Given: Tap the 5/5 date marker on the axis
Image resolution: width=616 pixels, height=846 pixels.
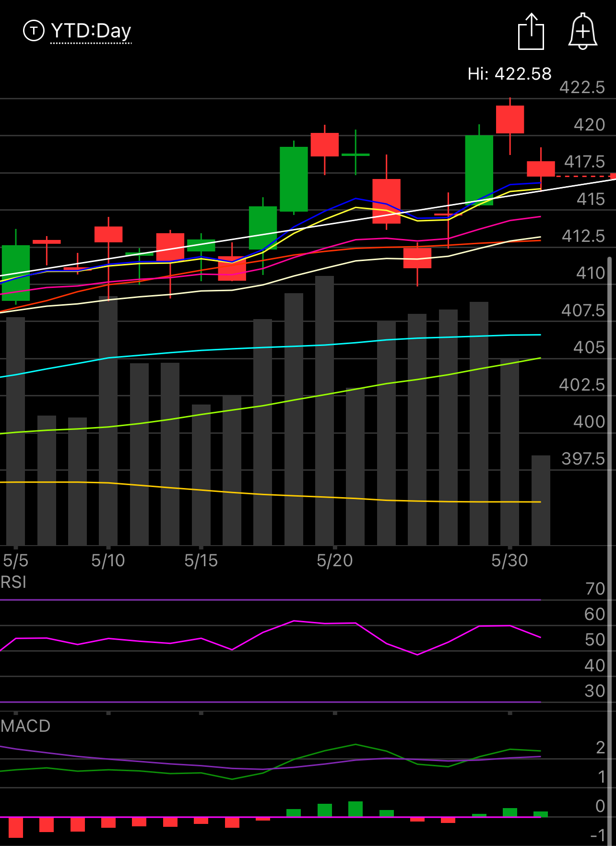Looking at the screenshot, I should pyautogui.click(x=15, y=560).
